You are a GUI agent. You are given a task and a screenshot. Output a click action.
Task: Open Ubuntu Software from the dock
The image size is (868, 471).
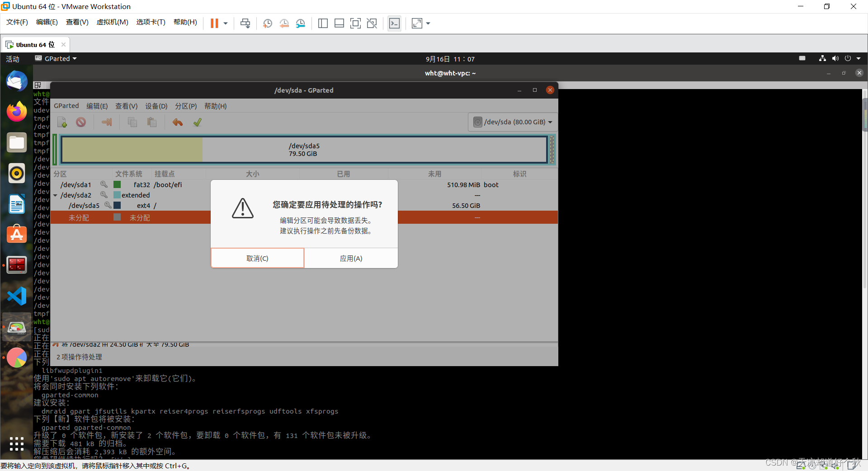[17, 235]
